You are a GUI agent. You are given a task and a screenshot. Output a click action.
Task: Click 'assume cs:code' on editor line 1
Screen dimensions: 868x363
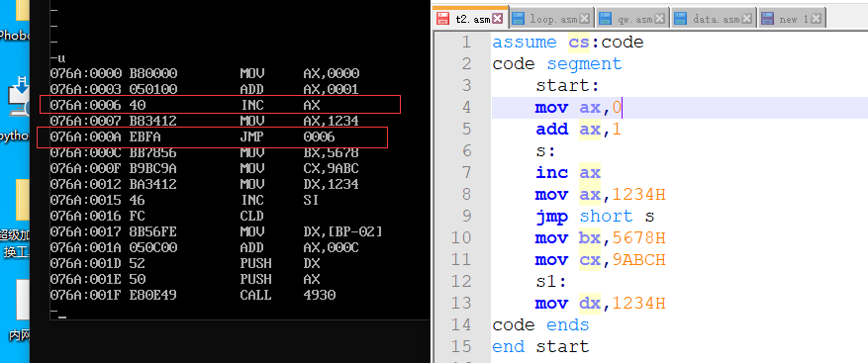pyautogui.click(x=568, y=43)
